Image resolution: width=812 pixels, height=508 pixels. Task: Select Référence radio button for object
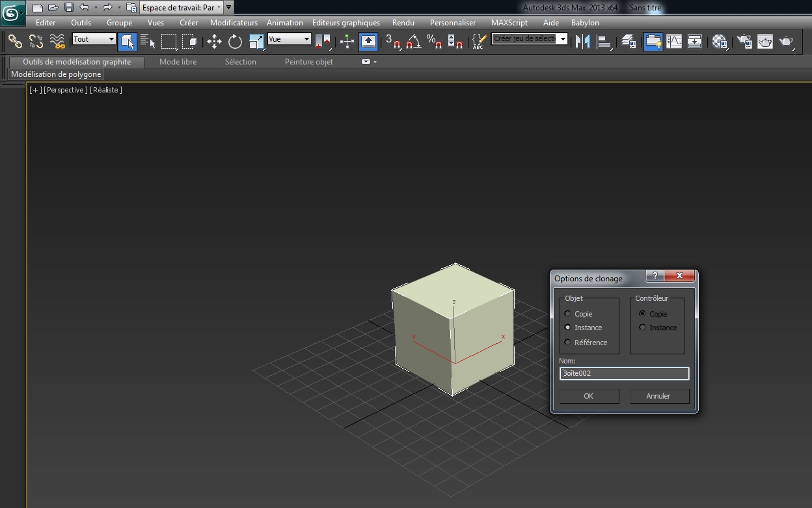568,343
